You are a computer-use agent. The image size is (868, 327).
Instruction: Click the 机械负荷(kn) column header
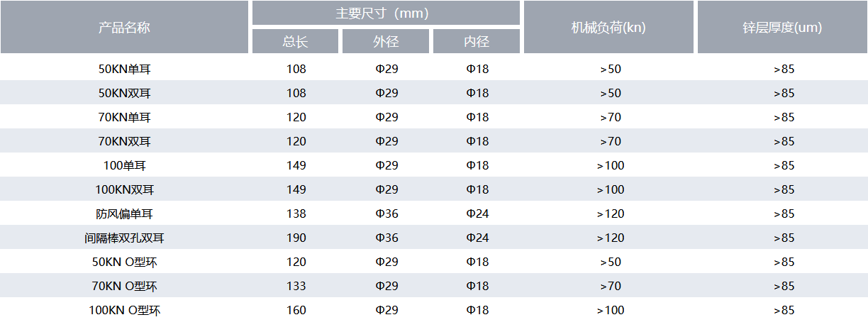(608, 27)
